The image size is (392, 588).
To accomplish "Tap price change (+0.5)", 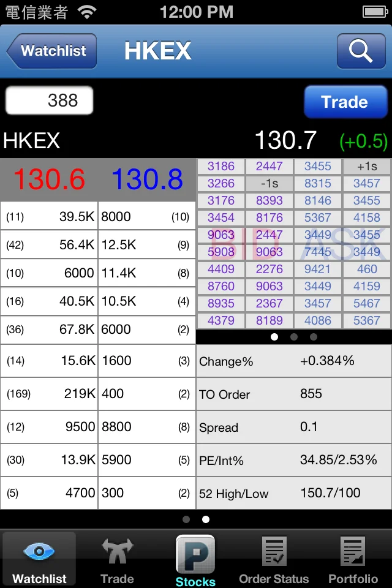I will [x=363, y=141].
